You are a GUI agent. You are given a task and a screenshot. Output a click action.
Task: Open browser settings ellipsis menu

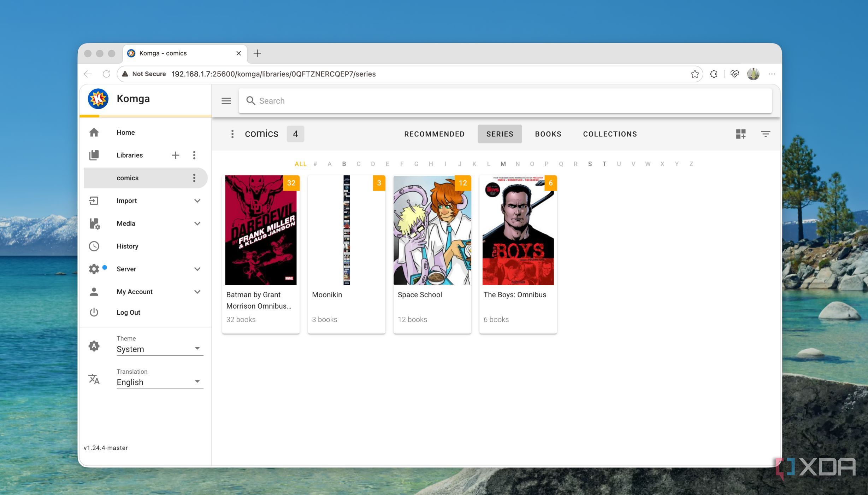[x=772, y=74]
